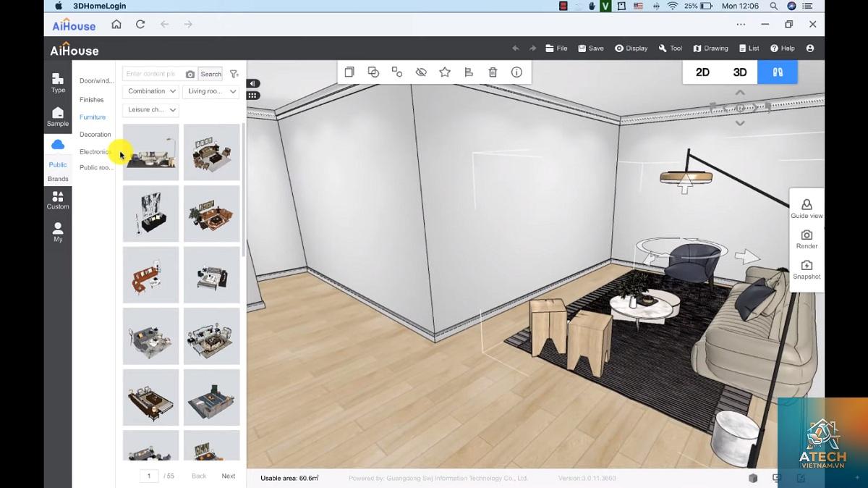This screenshot has height=488, width=868.
Task: Tilt camera up with chevron
Action: coord(740,93)
